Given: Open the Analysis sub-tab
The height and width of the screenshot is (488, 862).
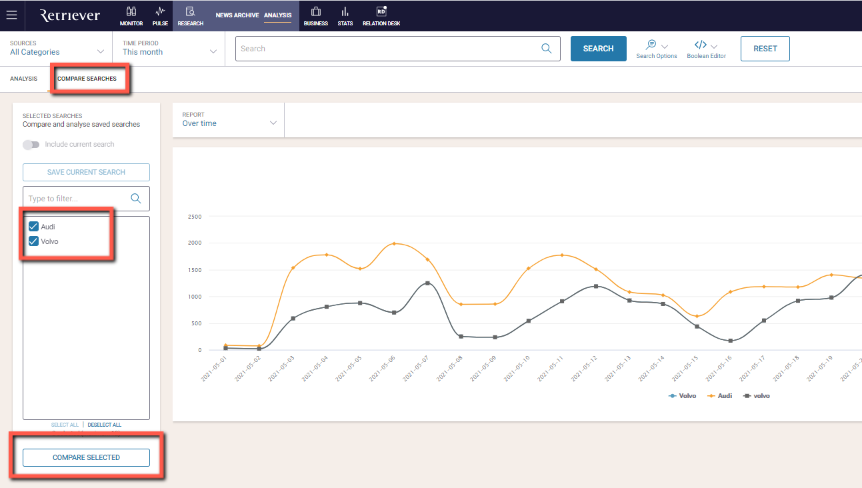Looking at the screenshot, I should (x=24, y=79).
